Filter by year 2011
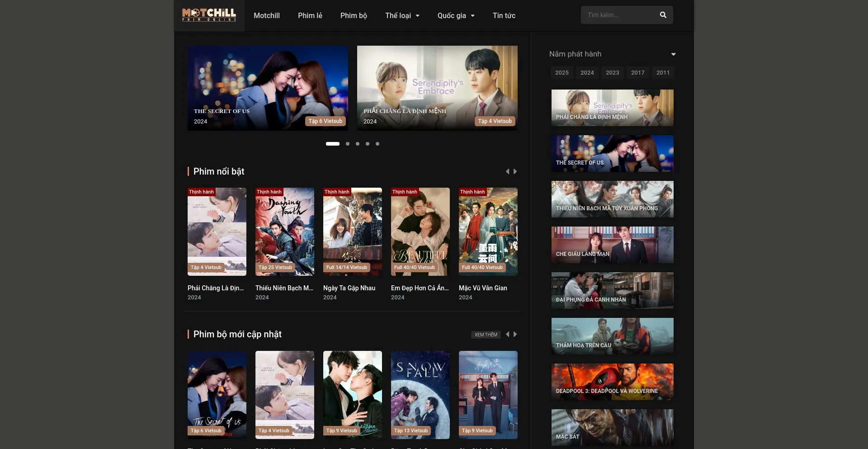The height and width of the screenshot is (449, 868). pyautogui.click(x=663, y=72)
